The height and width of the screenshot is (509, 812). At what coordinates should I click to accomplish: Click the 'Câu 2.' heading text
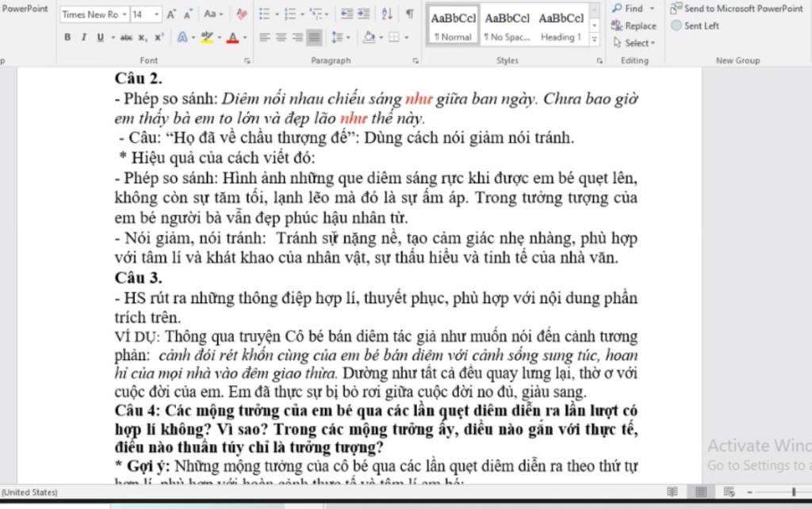(x=138, y=78)
